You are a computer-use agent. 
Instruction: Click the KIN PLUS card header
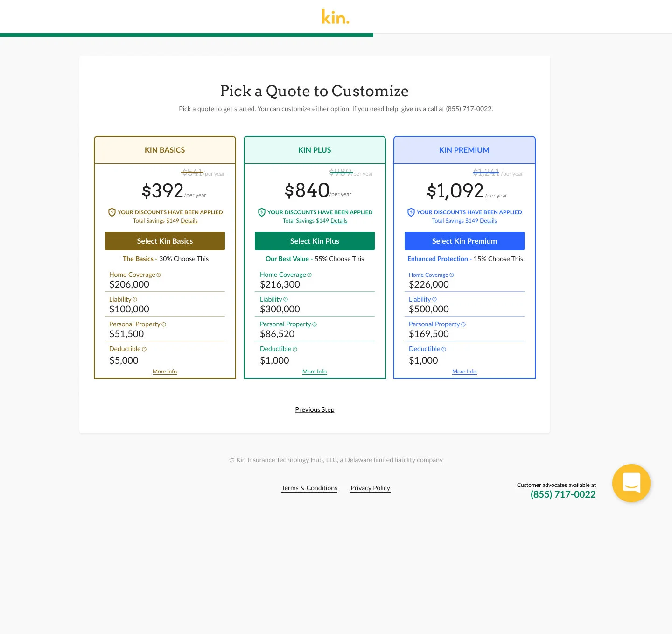tap(315, 150)
